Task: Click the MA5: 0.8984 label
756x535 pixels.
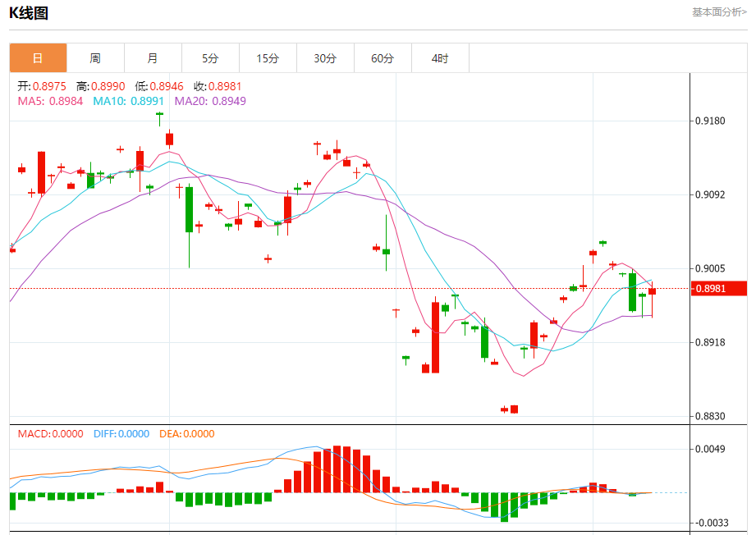Action: point(50,101)
